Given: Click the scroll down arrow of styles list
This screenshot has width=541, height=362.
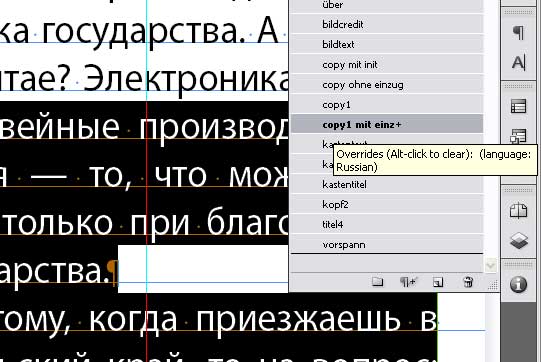Looking at the screenshot, I should pyautogui.click(x=491, y=265).
